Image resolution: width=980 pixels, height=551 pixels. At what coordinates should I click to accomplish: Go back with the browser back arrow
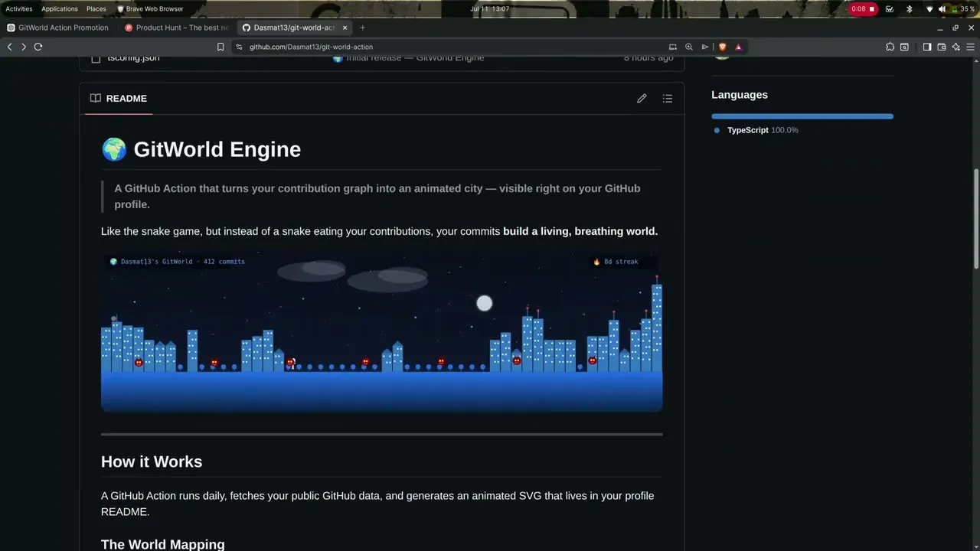point(9,47)
